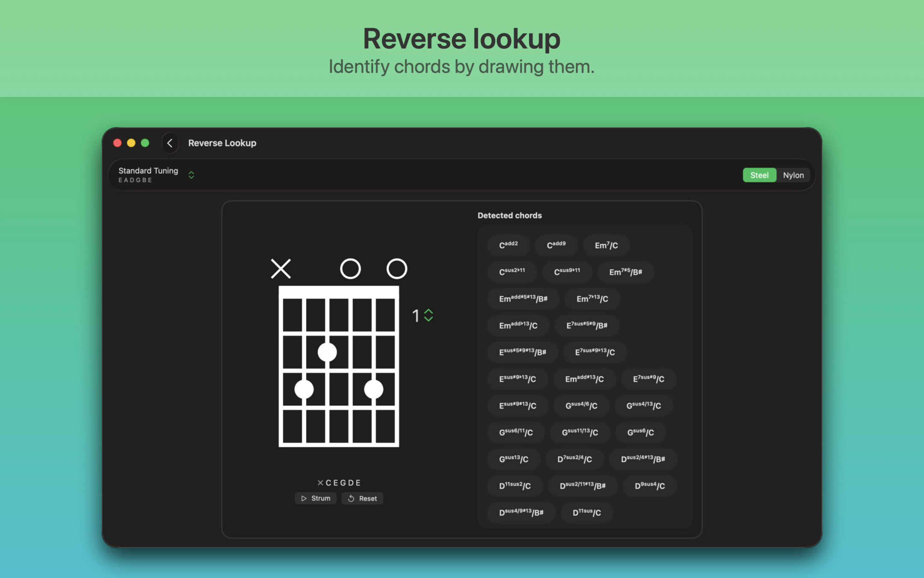924x578 pixels.
Task: Select the Gsus11/13/C chord
Action: pyautogui.click(x=580, y=432)
